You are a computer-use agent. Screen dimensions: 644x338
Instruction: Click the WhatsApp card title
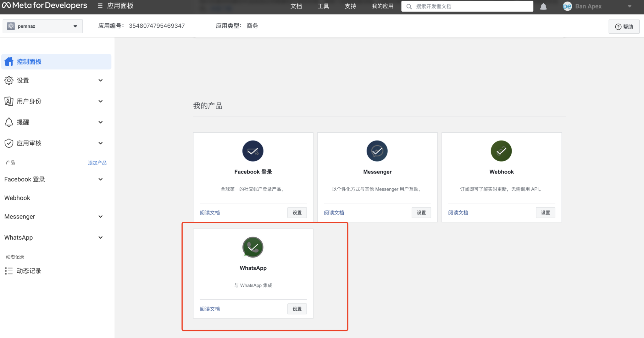coord(253,268)
